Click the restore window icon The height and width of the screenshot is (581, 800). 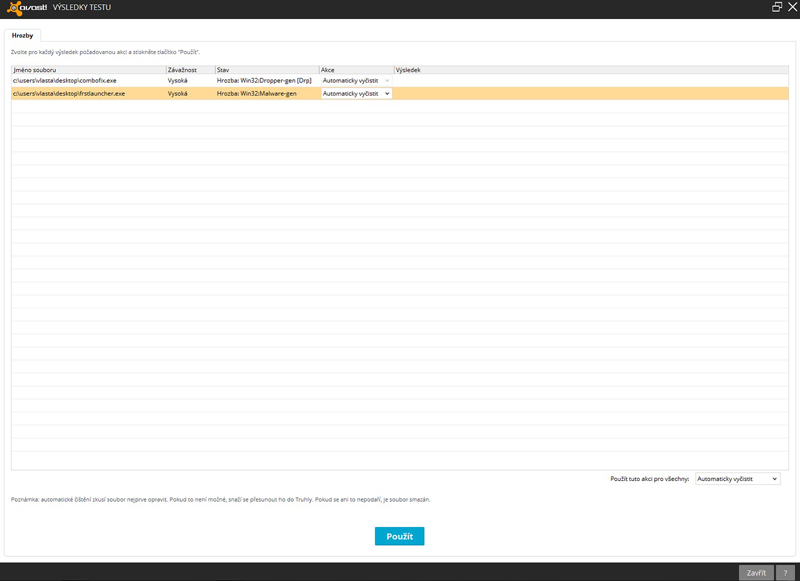tap(777, 7)
